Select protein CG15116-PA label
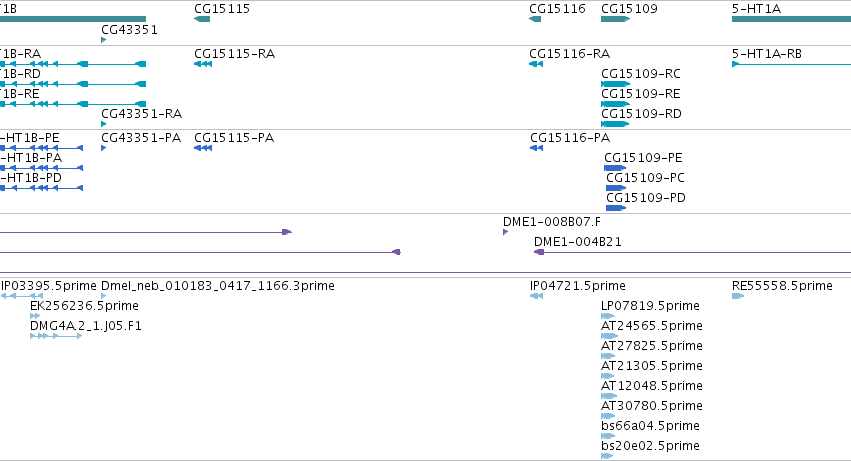Viewport: 851px width, 461px height. [x=570, y=138]
